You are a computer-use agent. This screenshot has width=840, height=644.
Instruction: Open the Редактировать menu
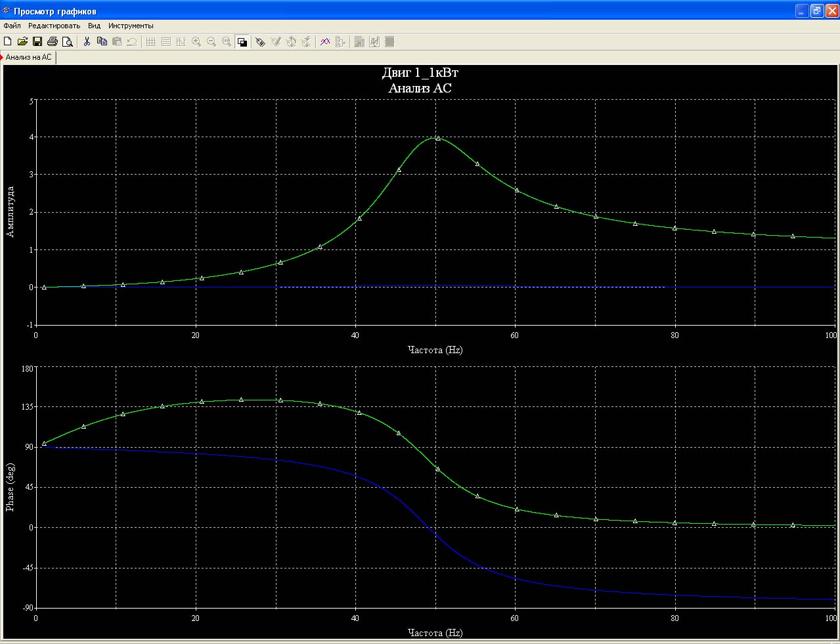tap(54, 26)
